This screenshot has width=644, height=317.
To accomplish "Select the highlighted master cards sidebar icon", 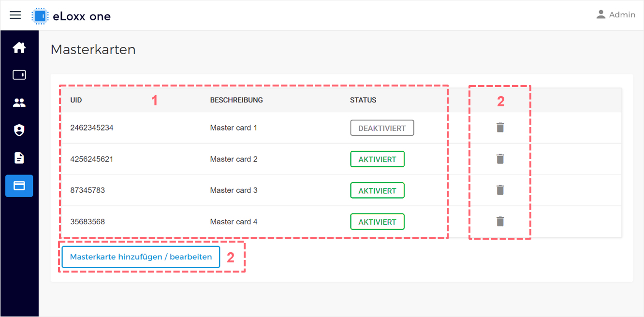I will (19, 186).
